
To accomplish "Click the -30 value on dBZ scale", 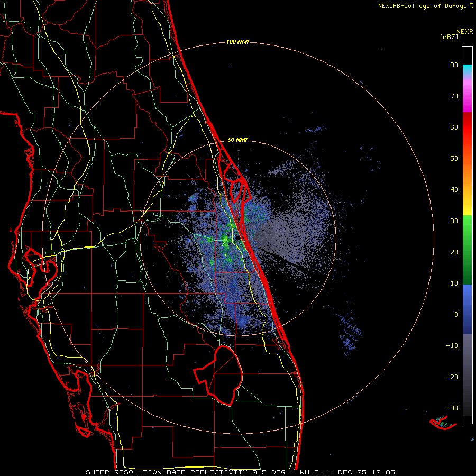I will tap(452, 408).
